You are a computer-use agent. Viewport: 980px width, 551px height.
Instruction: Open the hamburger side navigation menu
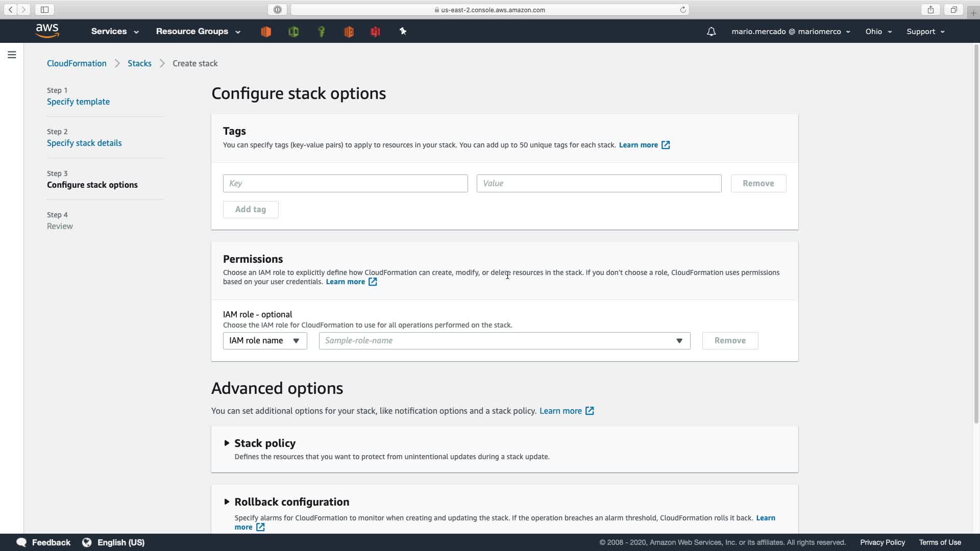click(12, 55)
